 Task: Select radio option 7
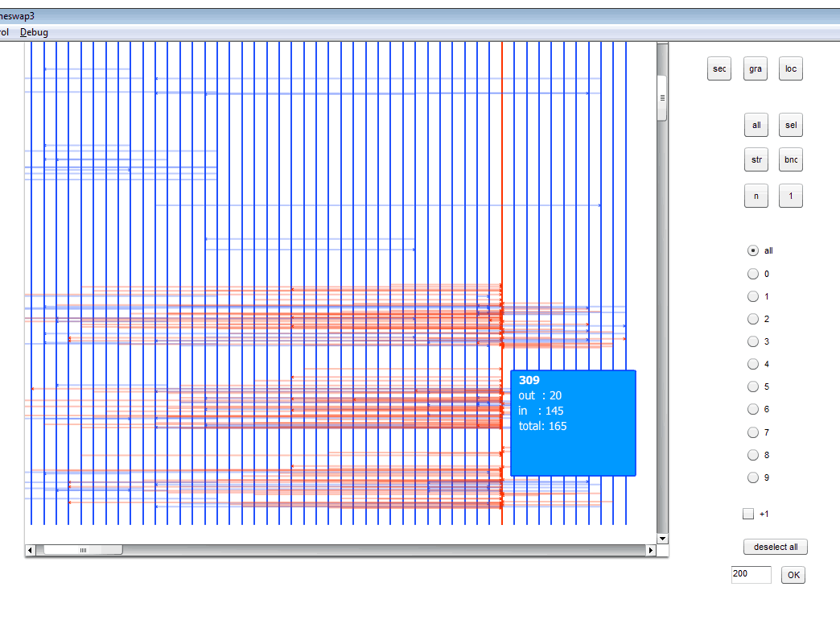(x=752, y=432)
